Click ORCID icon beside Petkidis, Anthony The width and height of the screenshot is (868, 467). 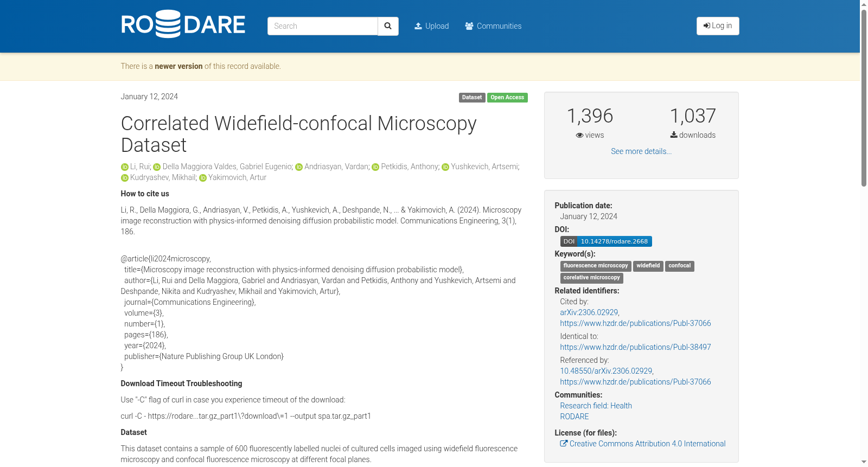point(375,167)
